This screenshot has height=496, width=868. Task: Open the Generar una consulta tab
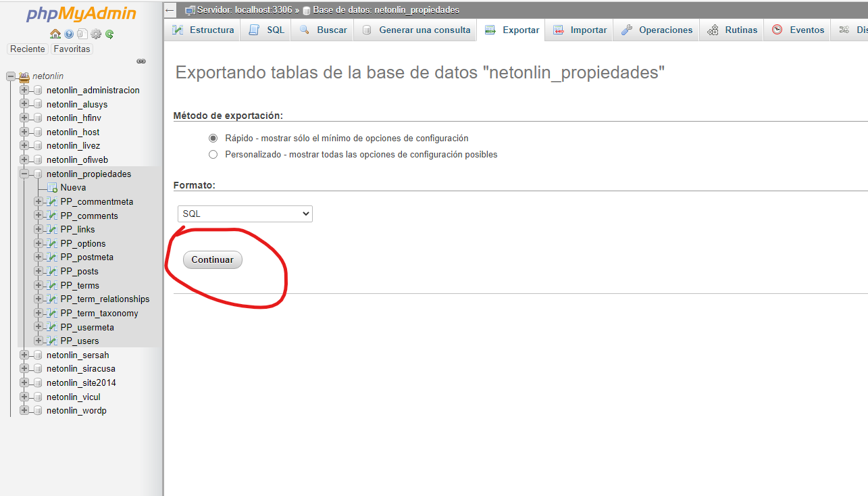click(x=415, y=30)
